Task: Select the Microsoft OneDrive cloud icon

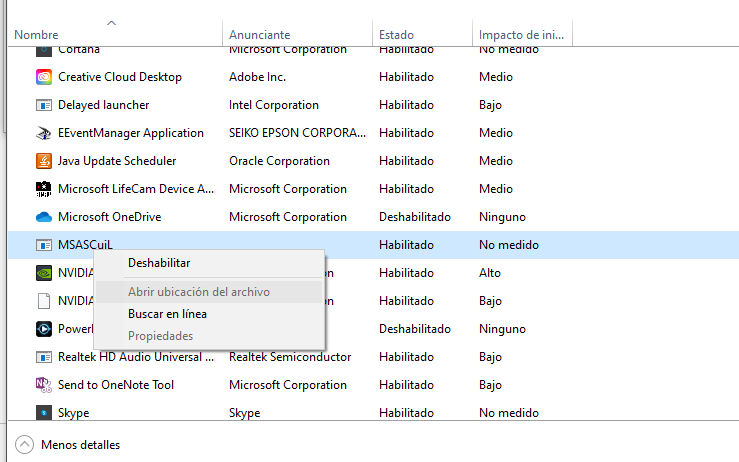Action: tap(43, 217)
